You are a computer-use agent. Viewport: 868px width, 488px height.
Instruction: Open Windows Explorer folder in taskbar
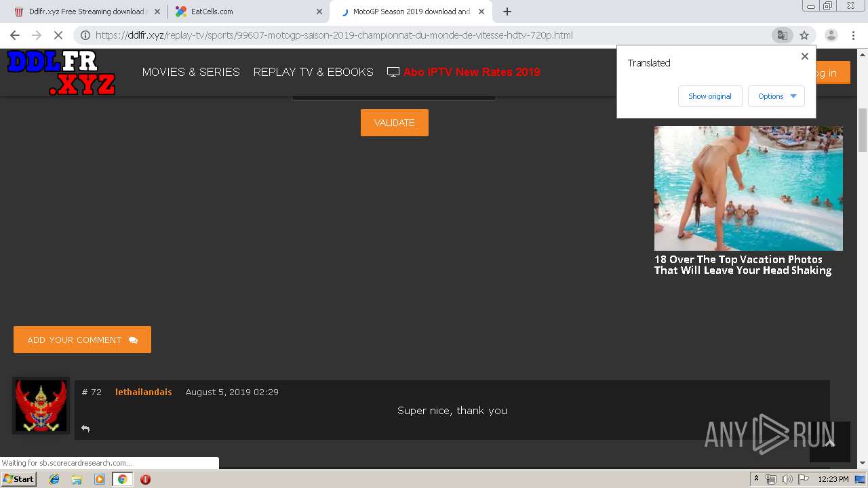pos(77,479)
